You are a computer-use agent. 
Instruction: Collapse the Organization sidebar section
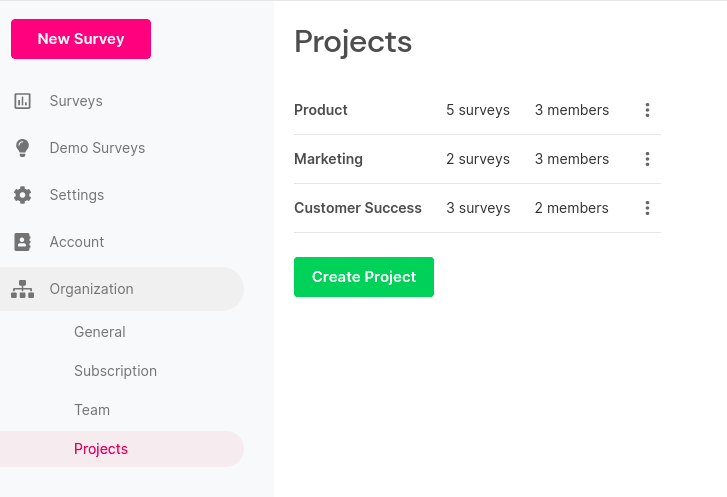click(x=121, y=289)
